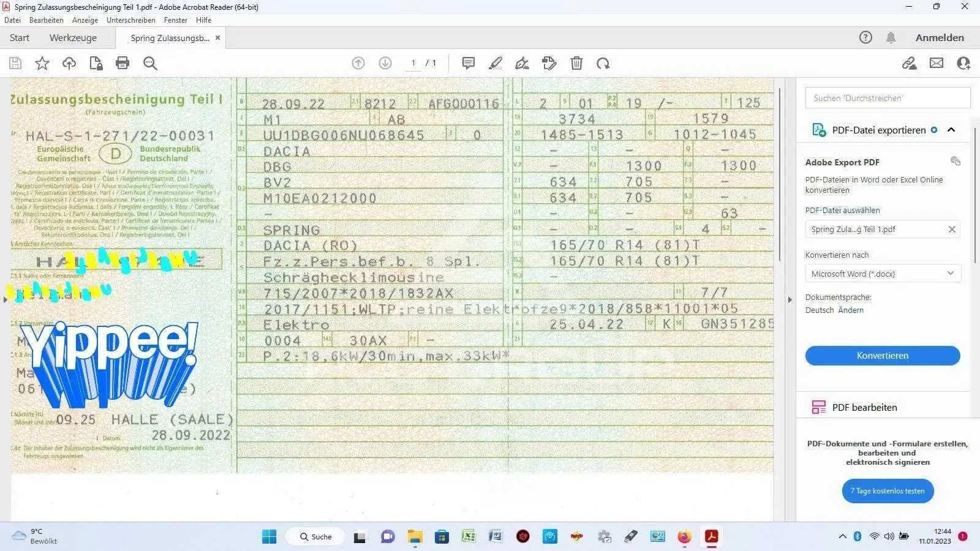Viewport: 980px width, 551px height.
Task: Go to next page with down arrow
Action: click(385, 63)
